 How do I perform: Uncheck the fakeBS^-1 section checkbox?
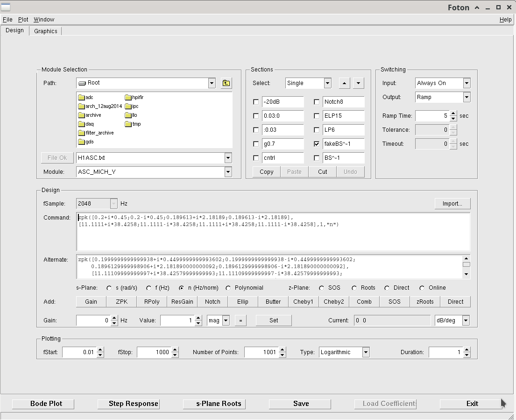317,144
